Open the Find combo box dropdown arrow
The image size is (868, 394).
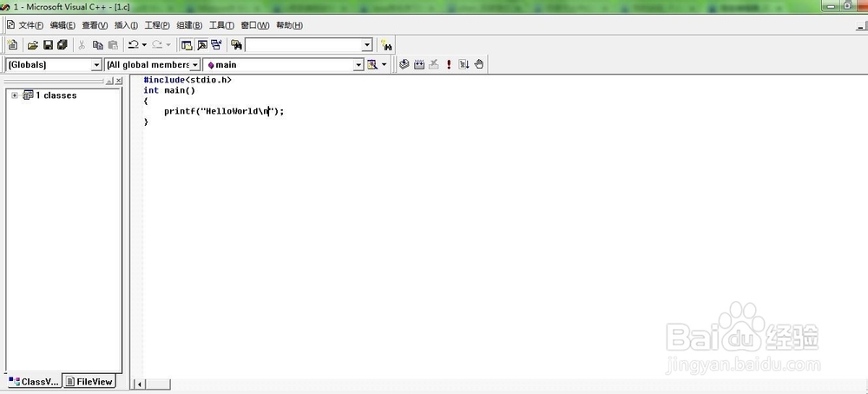point(367,45)
